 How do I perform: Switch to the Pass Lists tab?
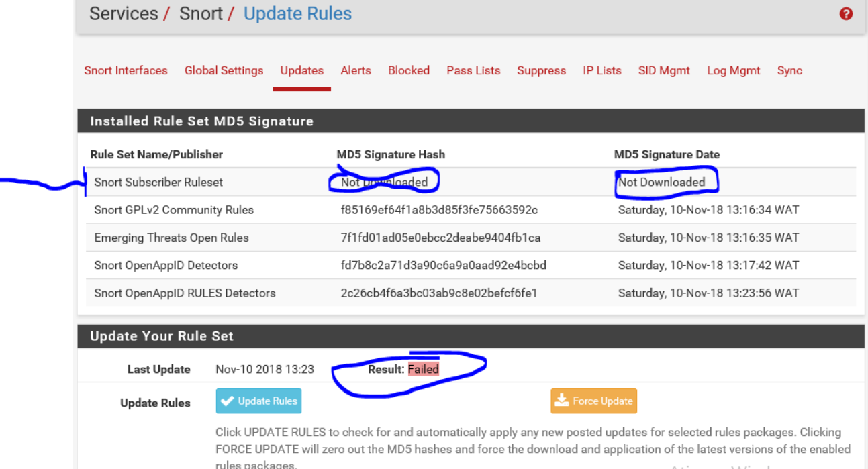tap(473, 70)
